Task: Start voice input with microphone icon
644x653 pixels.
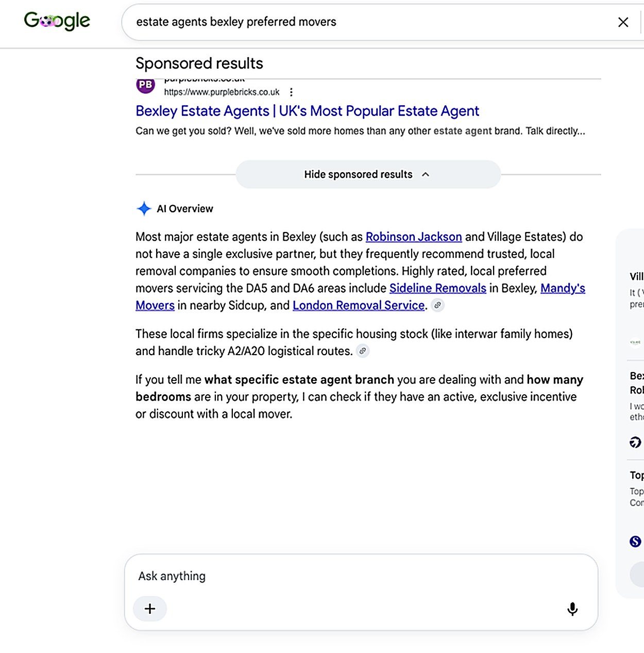Action: click(x=572, y=609)
